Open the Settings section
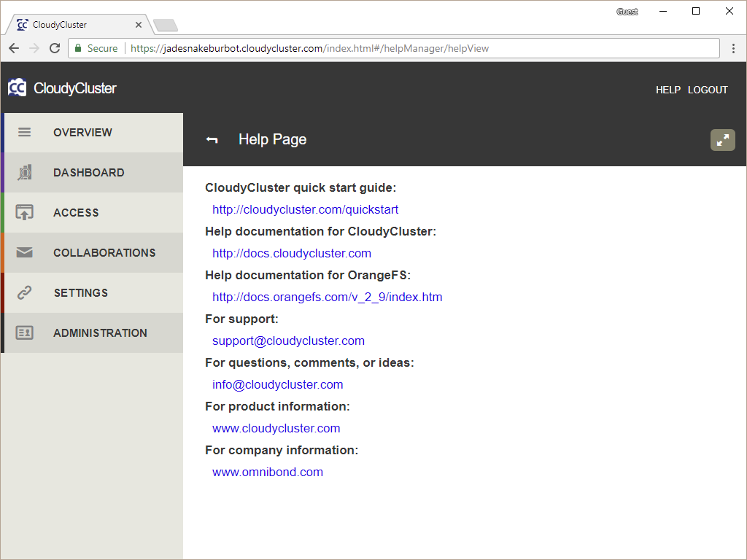747x560 pixels. point(93,293)
